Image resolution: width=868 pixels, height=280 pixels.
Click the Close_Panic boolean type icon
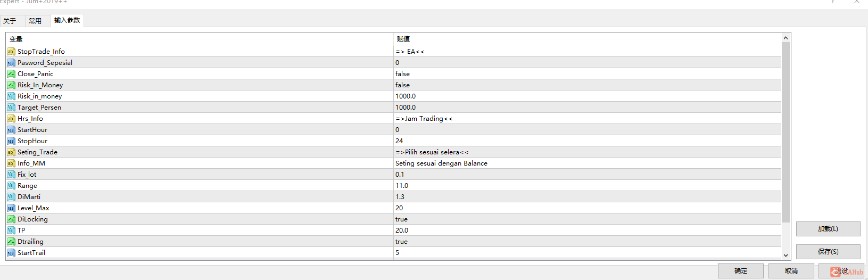pyautogui.click(x=11, y=74)
